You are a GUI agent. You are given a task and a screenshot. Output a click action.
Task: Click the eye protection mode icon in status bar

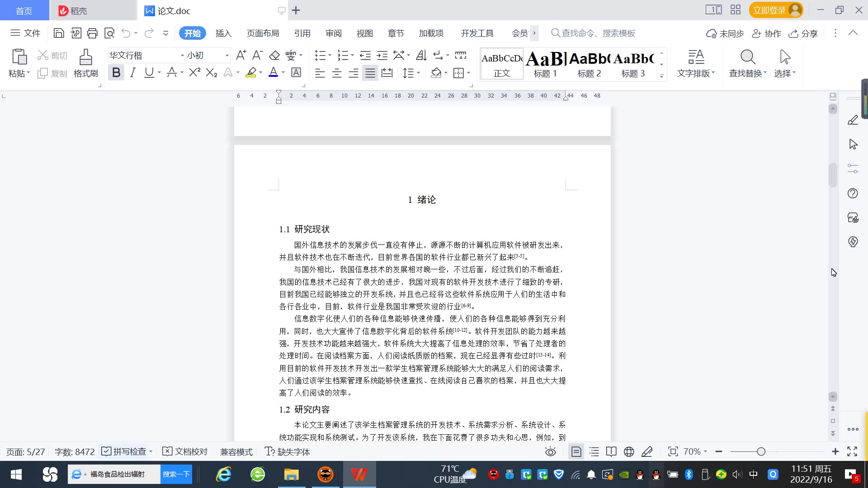[x=550, y=452]
